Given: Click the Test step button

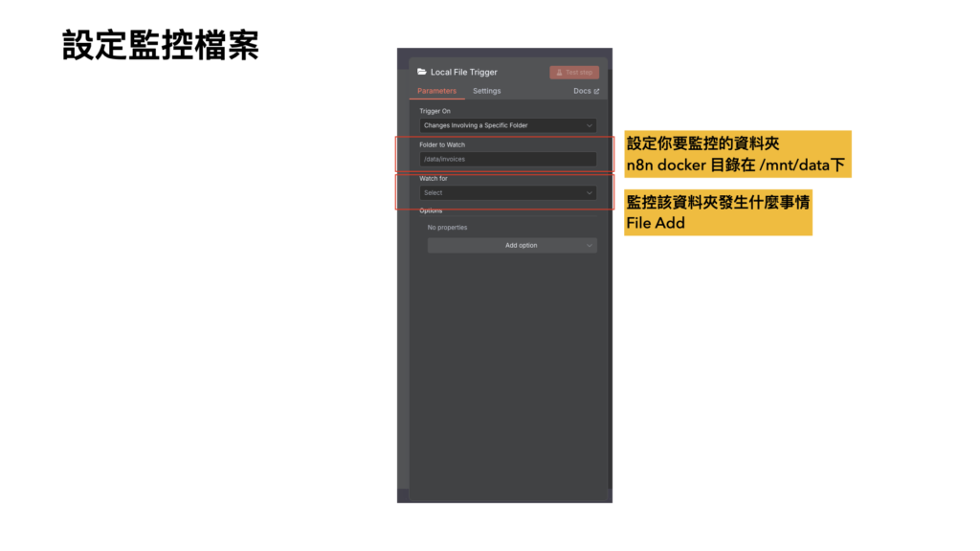Looking at the screenshot, I should coord(574,73).
